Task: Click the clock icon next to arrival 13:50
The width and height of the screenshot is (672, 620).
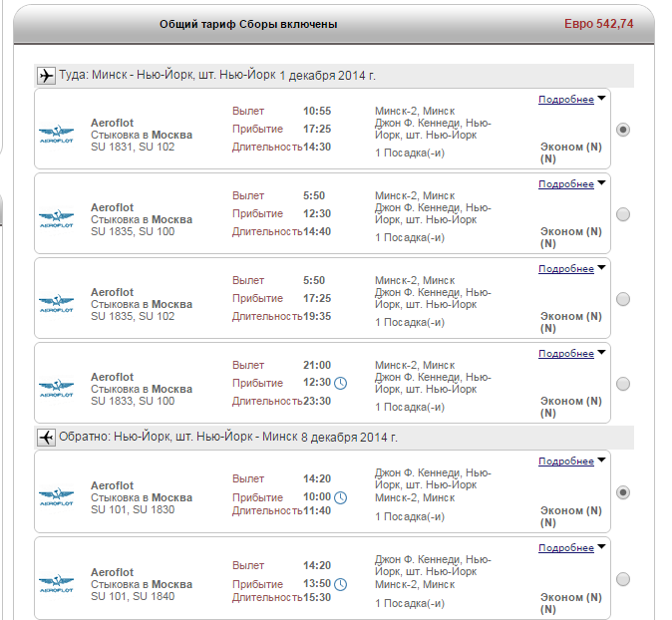Action: tap(340, 584)
